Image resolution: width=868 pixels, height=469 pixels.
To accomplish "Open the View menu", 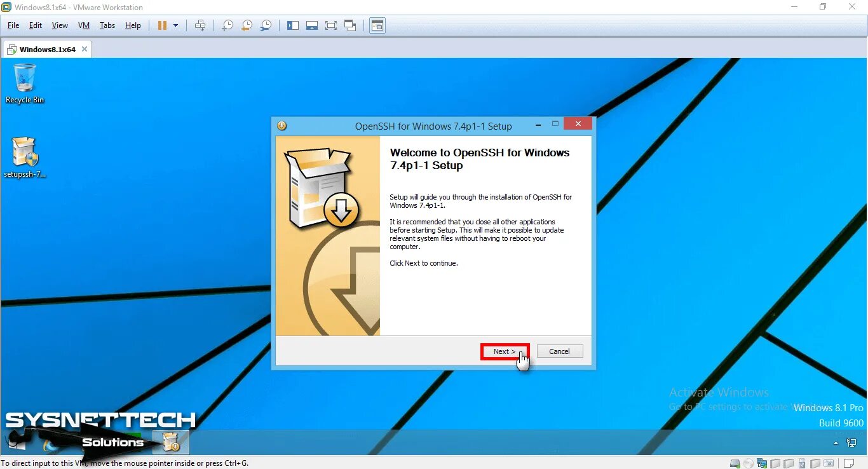I will point(60,25).
